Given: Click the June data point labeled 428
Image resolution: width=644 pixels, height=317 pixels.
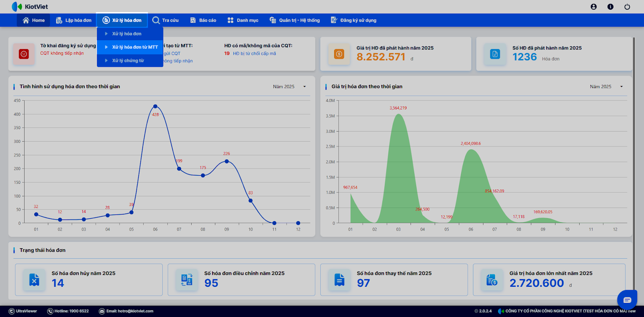Looking at the screenshot, I should tap(155, 107).
